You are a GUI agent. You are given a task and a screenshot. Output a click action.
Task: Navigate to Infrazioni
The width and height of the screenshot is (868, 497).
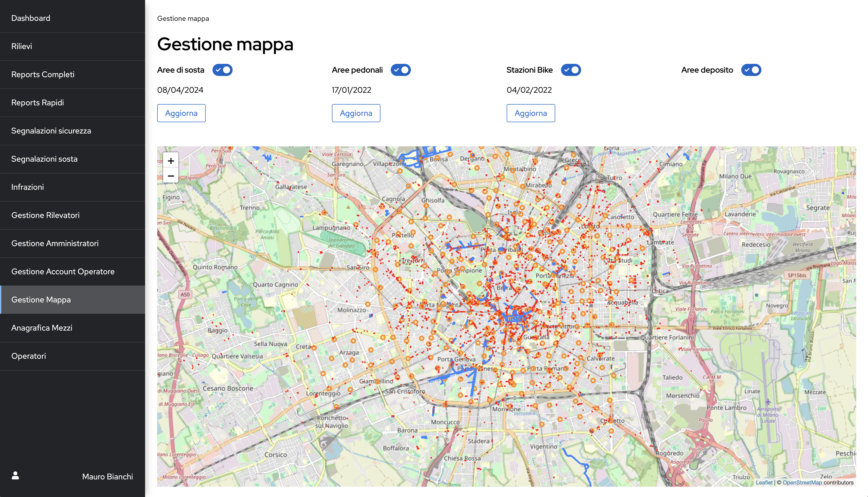(28, 187)
